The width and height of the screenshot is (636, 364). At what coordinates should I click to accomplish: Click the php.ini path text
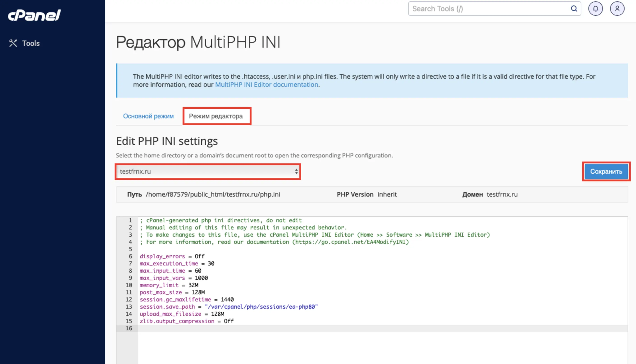[213, 195]
